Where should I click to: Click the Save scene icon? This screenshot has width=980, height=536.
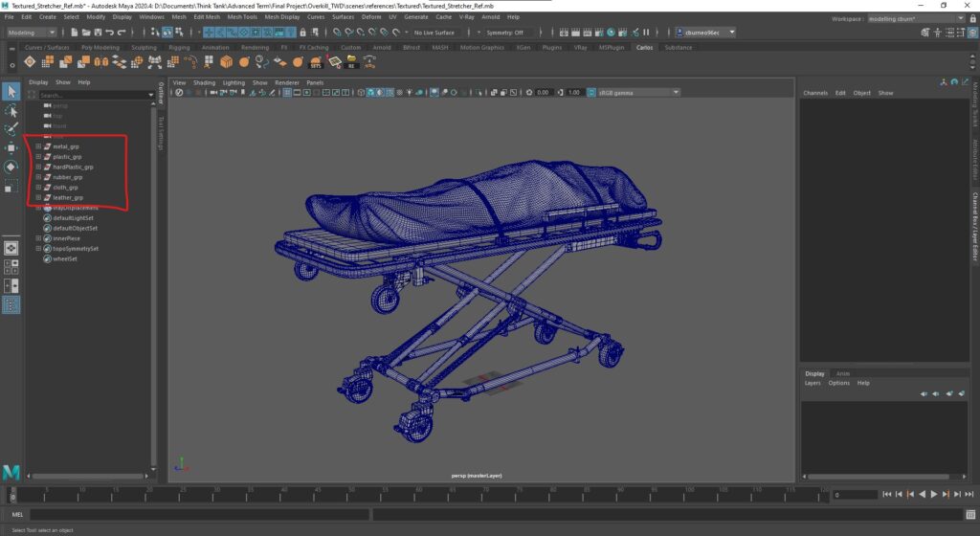pyautogui.click(x=96, y=32)
